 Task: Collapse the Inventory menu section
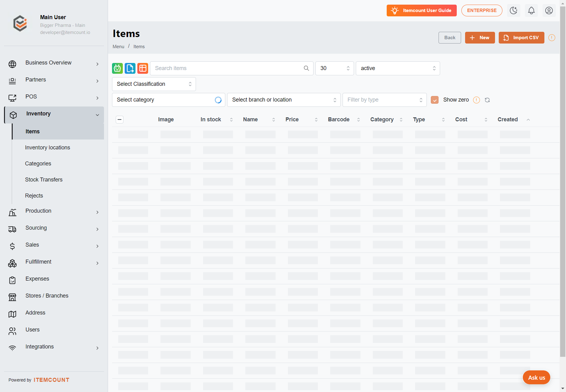(54, 115)
